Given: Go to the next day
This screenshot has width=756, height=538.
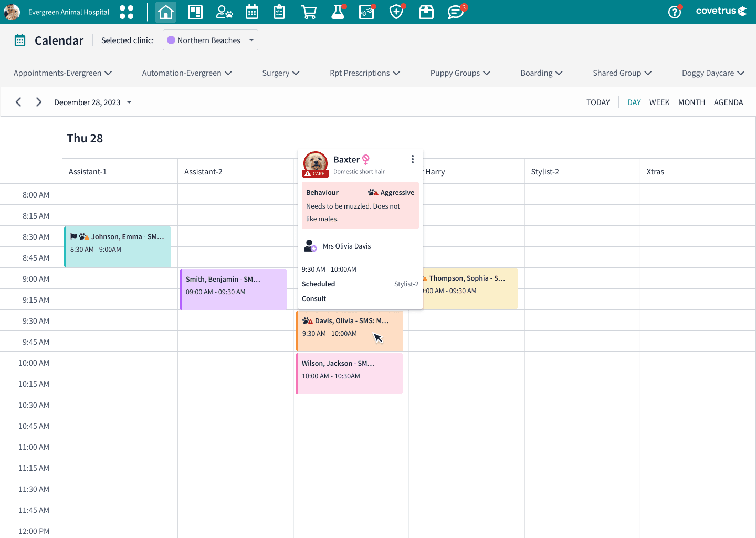Looking at the screenshot, I should point(38,102).
